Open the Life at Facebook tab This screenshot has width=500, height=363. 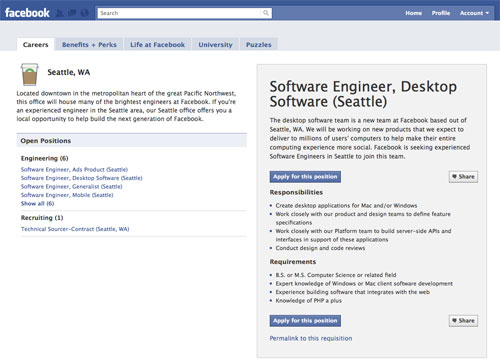click(x=157, y=45)
